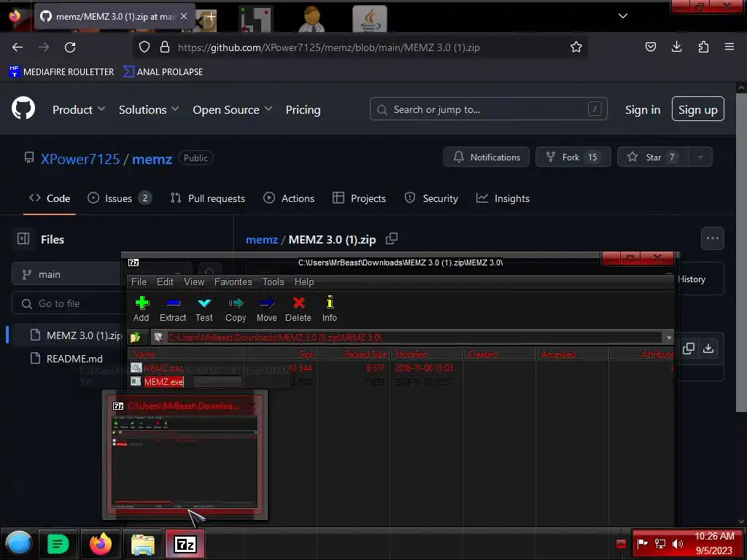Star the memz repository
The image size is (747, 560).
tap(653, 157)
